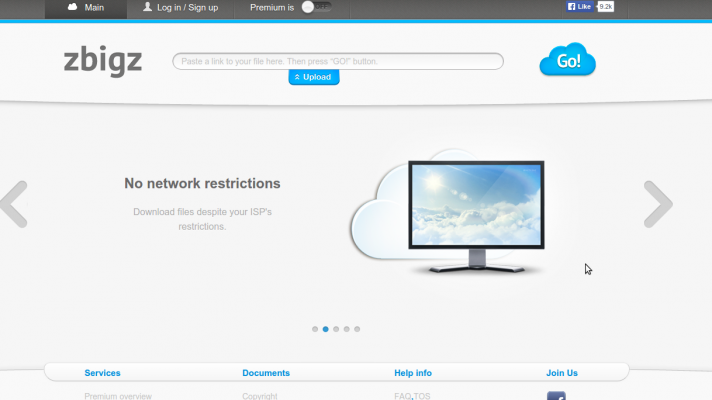Select the second carousel dot
Viewport: 712px width, 400px height.
[326, 329]
